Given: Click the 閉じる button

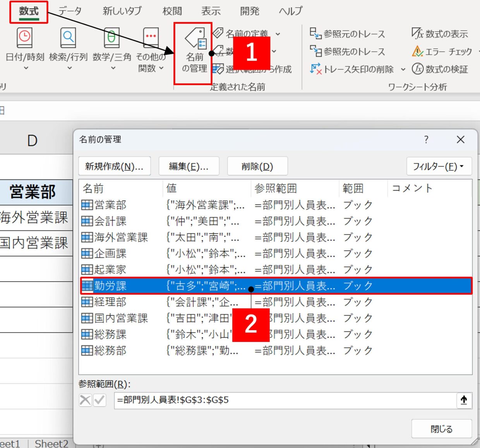Looking at the screenshot, I should (441, 429).
